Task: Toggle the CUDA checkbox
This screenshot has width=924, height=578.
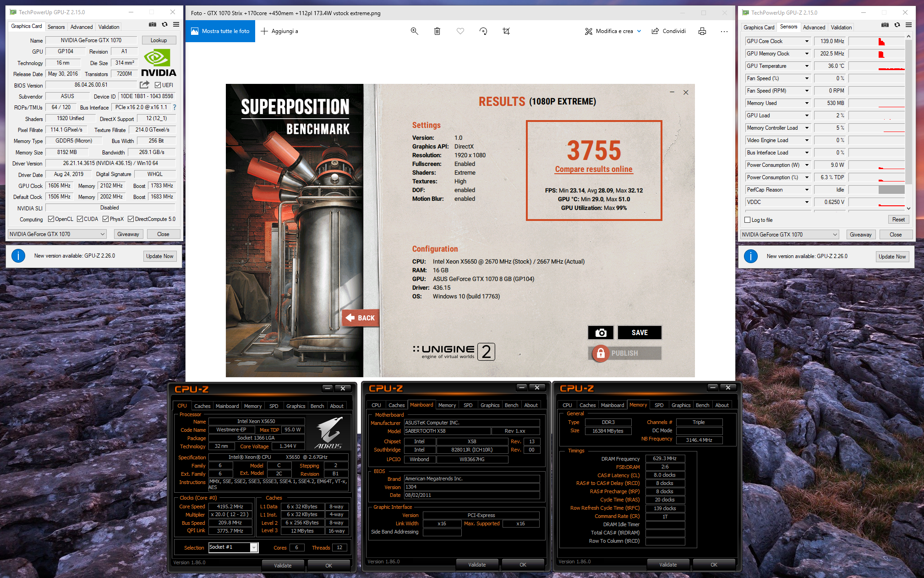Action: (x=80, y=219)
